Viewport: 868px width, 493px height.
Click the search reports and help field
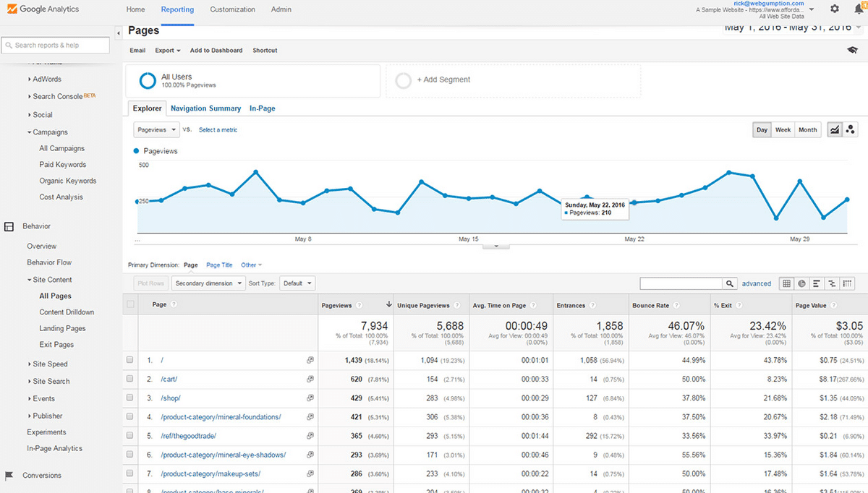55,45
